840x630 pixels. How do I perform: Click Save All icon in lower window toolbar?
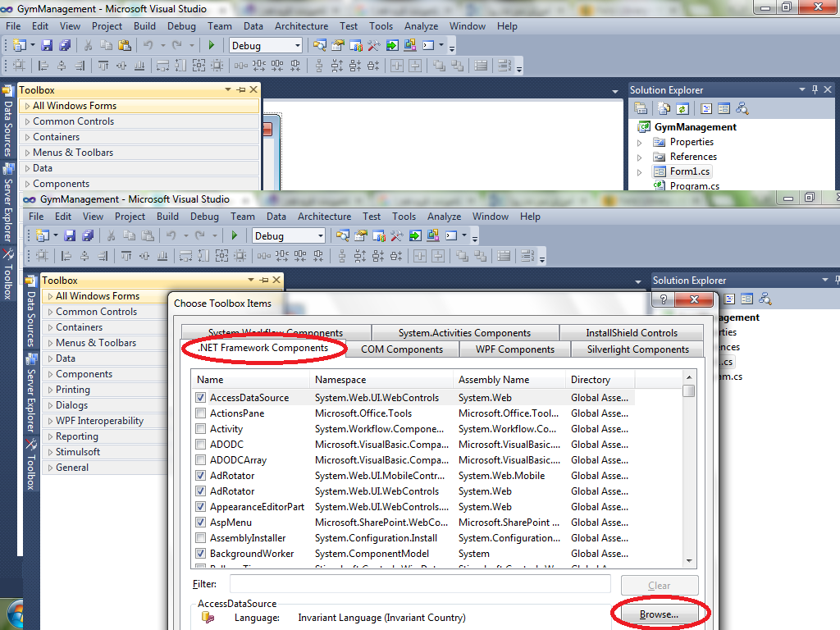[x=88, y=235]
